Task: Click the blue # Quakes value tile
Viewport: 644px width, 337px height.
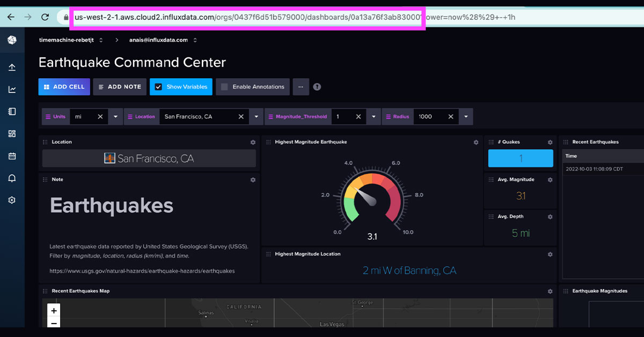Action: [521, 158]
